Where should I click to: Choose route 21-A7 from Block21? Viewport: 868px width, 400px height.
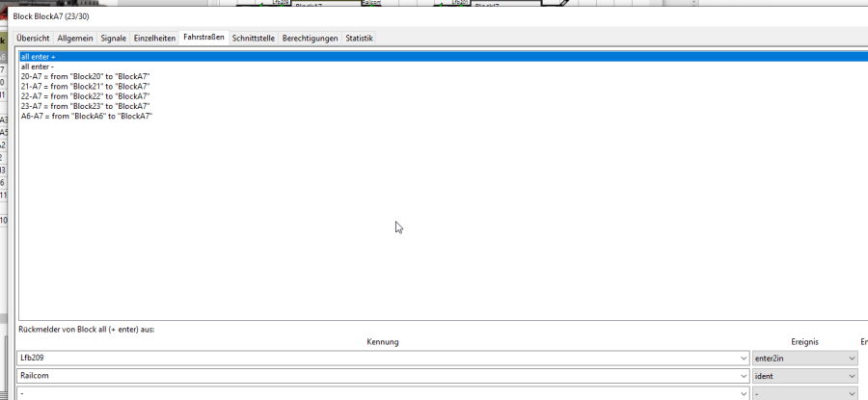[x=85, y=87]
